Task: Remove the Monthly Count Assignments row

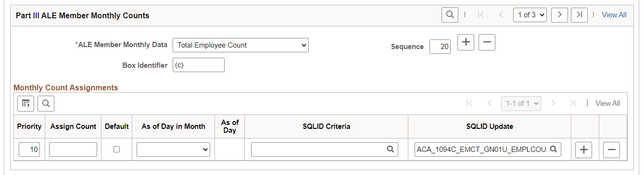Action: coord(611,150)
